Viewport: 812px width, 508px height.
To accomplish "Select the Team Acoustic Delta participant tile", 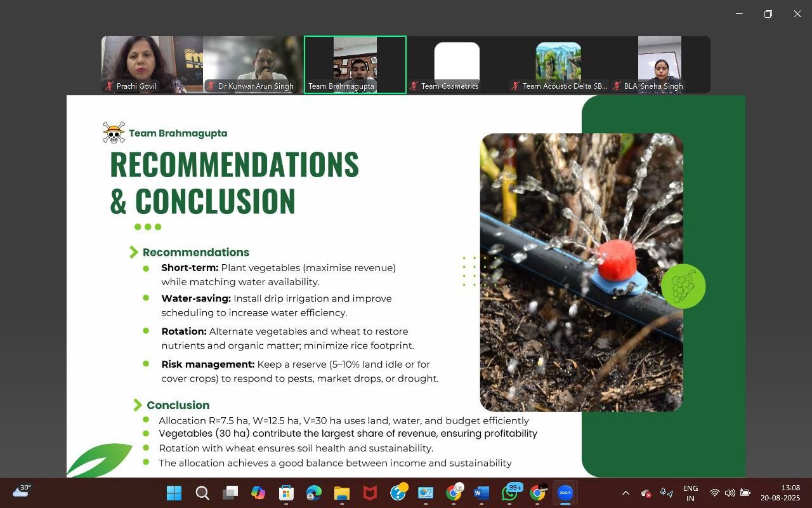I will 558,65.
